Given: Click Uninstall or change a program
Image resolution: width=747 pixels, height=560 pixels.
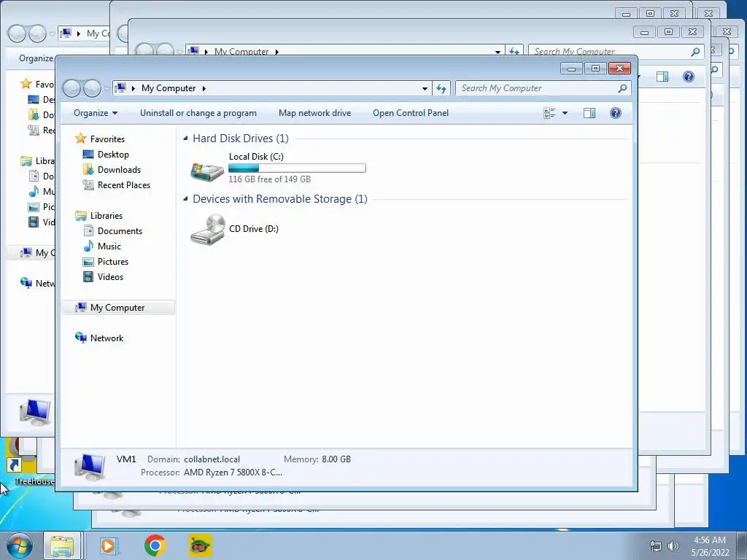Looking at the screenshot, I should pyautogui.click(x=198, y=113).
